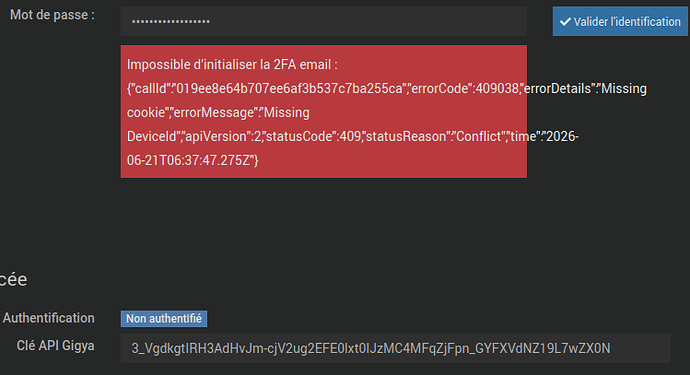690x375 pixels.
Task: Click the checkmark icon in Valider button
Action: (x=565, y=22)
